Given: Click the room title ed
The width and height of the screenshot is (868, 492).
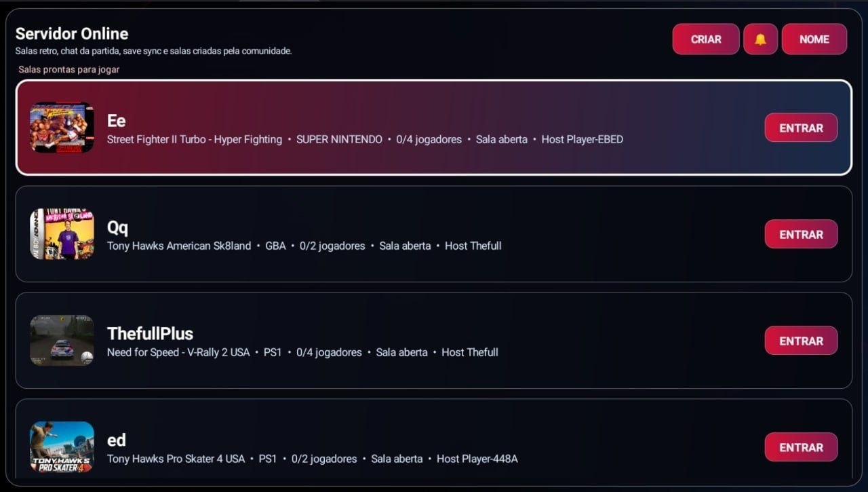Looking at the screenshot, I should (117, 440).
